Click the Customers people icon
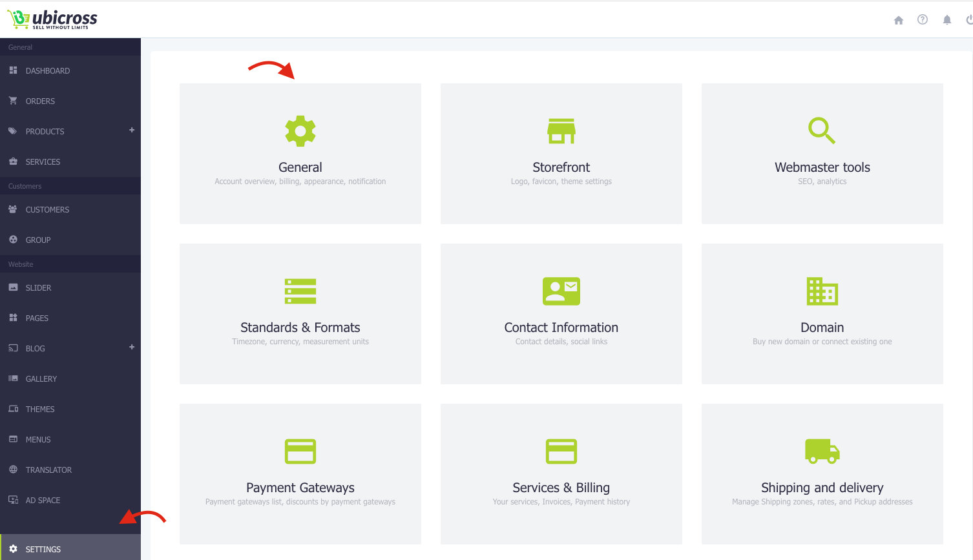The width and height of the screenshot is (973, 560). [x=13, y=209]
